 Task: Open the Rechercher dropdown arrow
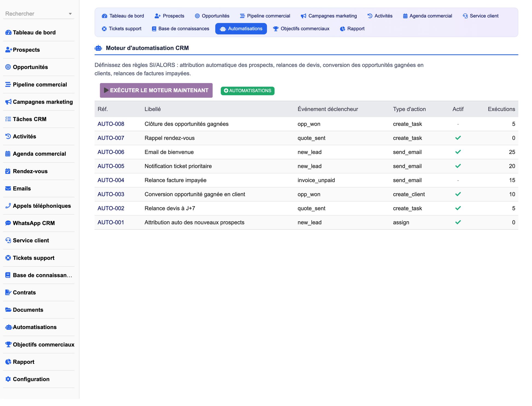70,14
